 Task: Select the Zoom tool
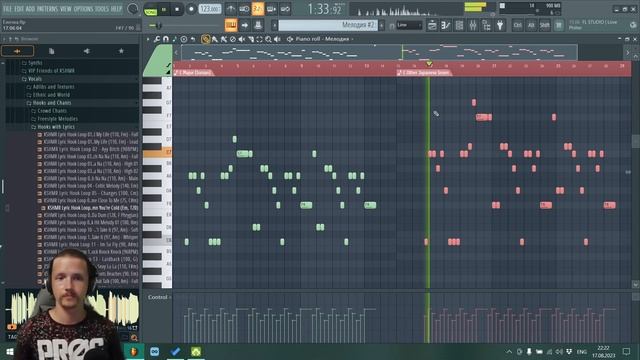268,39
